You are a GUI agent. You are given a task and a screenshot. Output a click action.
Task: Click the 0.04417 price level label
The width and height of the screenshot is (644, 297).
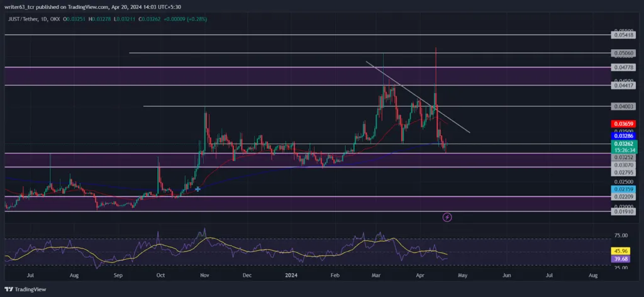pos(623,86)
